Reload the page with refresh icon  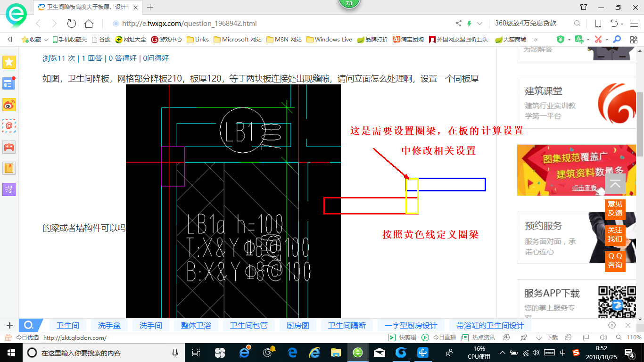[71, 24]
